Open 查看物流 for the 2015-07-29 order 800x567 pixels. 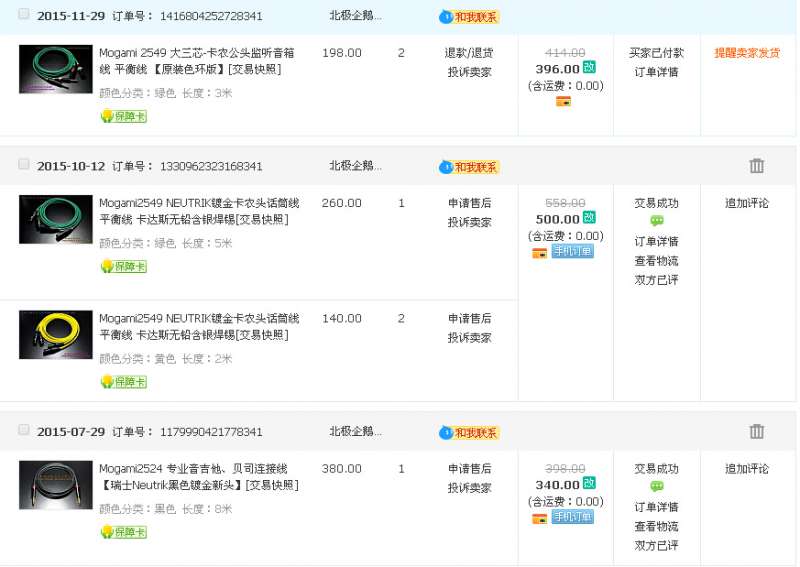pos(656,526)
